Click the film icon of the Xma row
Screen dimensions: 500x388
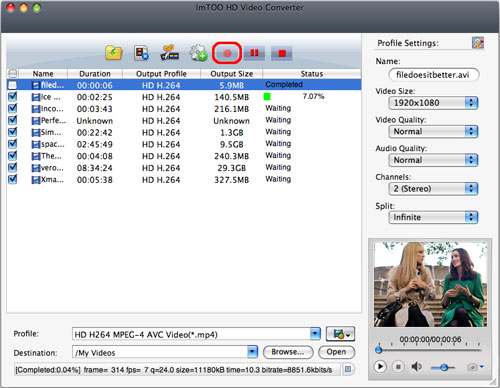[x=36, y=180]
